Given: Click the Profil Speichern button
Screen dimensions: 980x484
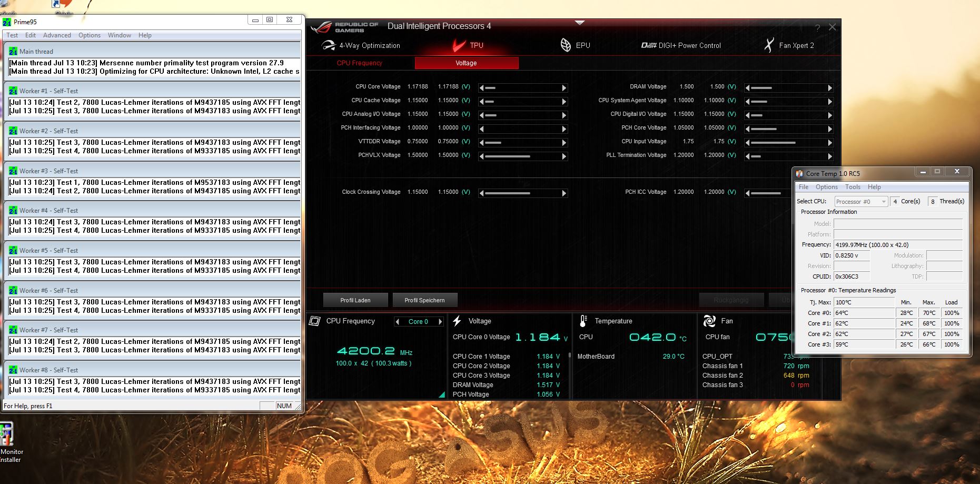Looking at the screenshot, I should (x=425, y=300).
